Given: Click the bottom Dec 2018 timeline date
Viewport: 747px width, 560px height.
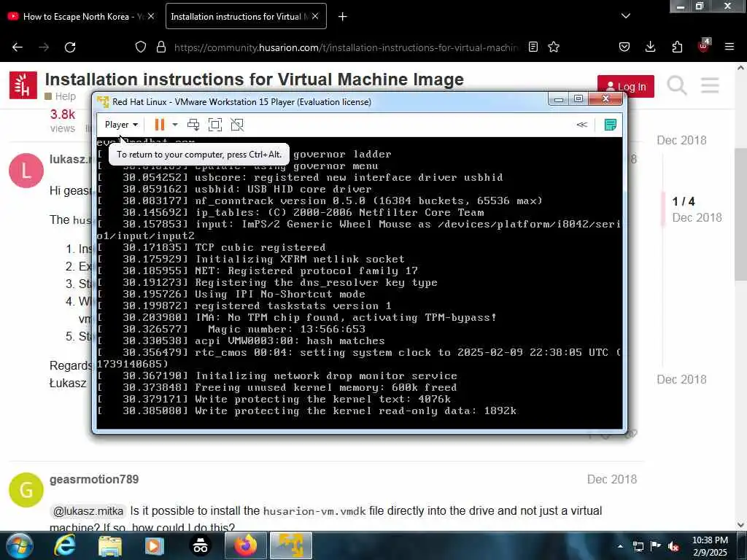Looking at the screenshot, I should (682, 379).
